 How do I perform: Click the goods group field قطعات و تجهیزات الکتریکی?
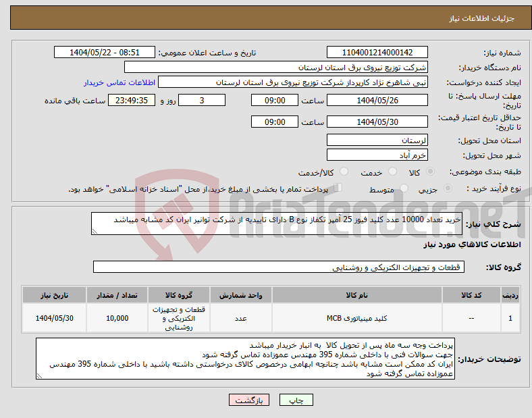[279, 267]
